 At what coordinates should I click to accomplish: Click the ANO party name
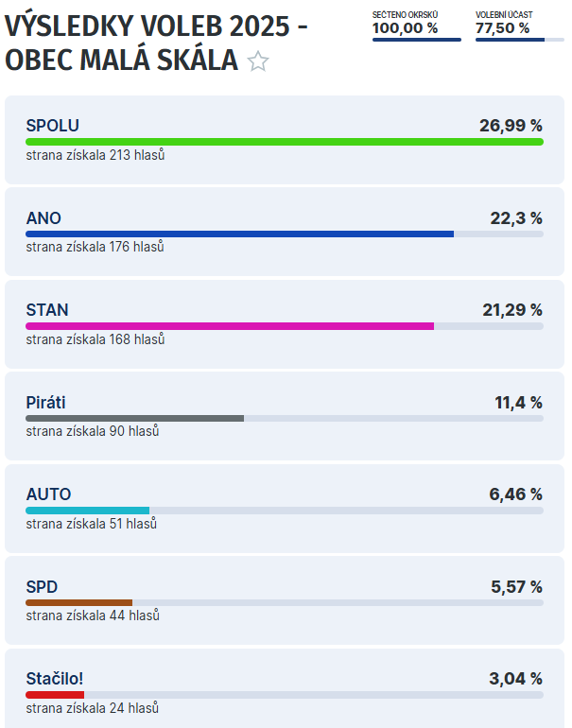click(43, 218)
